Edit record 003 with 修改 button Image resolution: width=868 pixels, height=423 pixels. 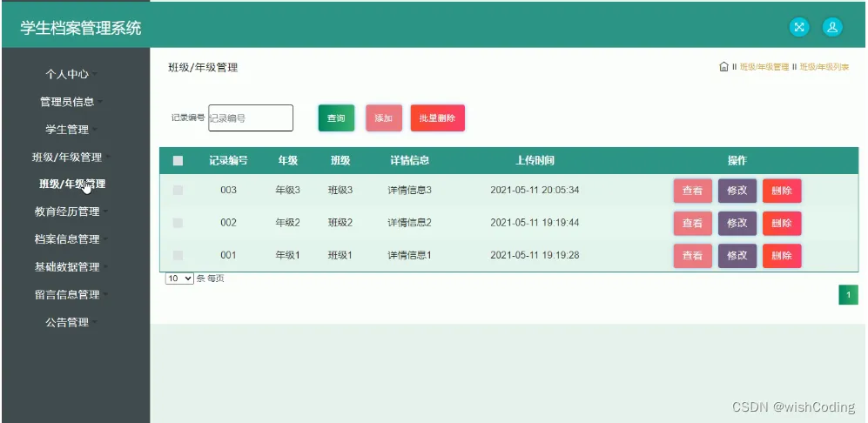[737, 191]
